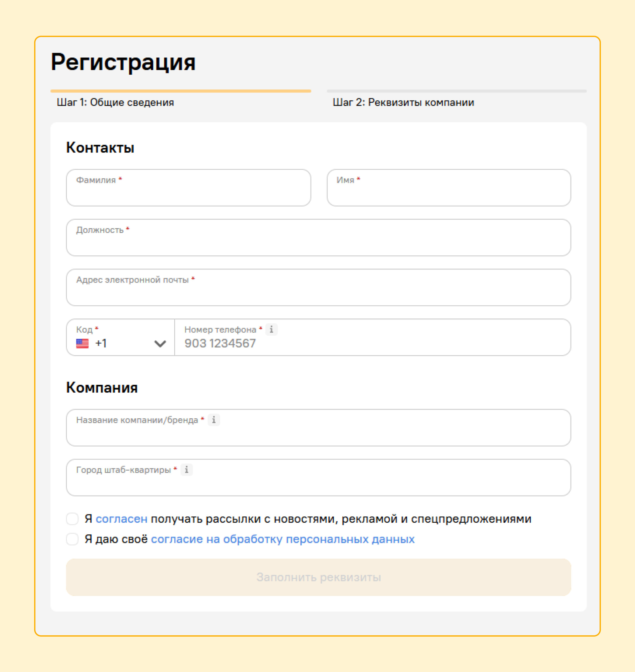Click the phone number info icon

[271, 329]
